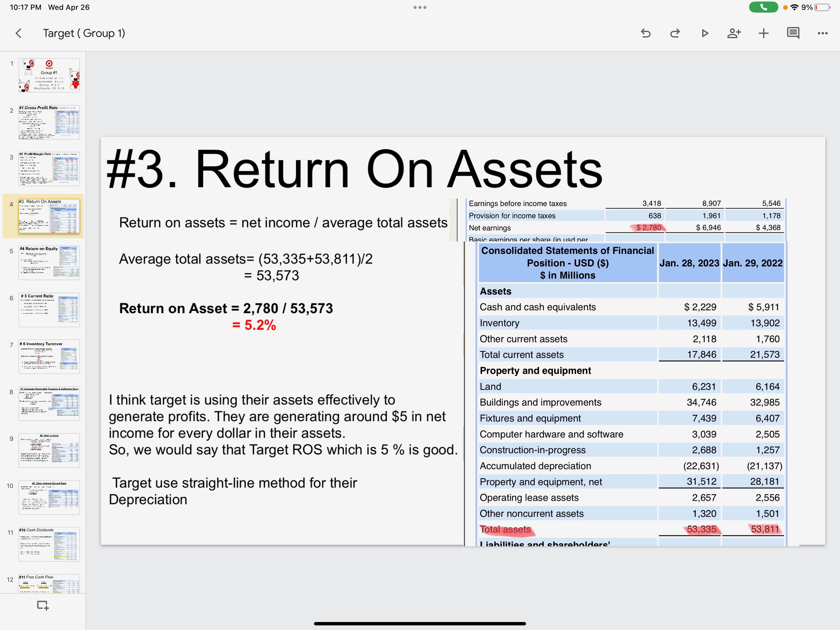This screenshot has width=840, height=630.
Task: Open the share with people panel
Action: 734,33
